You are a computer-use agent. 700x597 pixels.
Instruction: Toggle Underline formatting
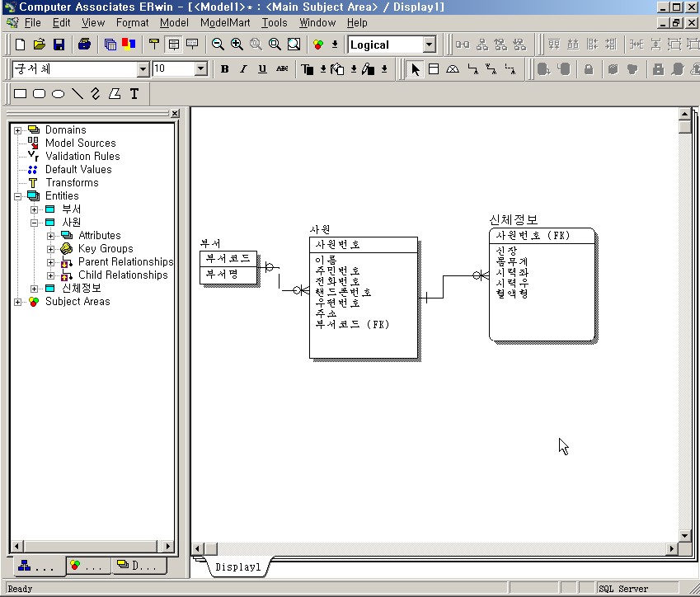point(262,68)
